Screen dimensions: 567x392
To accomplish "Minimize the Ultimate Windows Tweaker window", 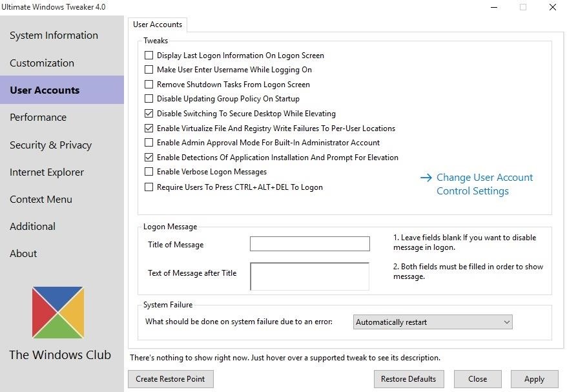I will click(493, 7).
